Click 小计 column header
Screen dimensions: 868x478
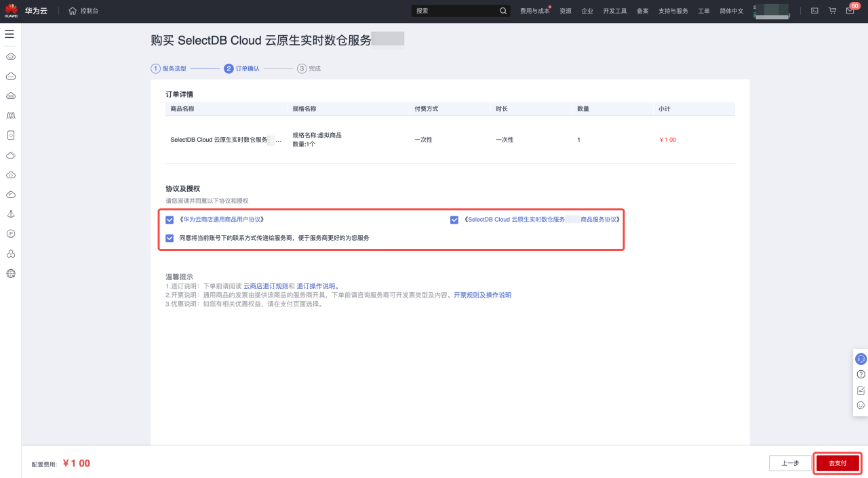[665, 108]
